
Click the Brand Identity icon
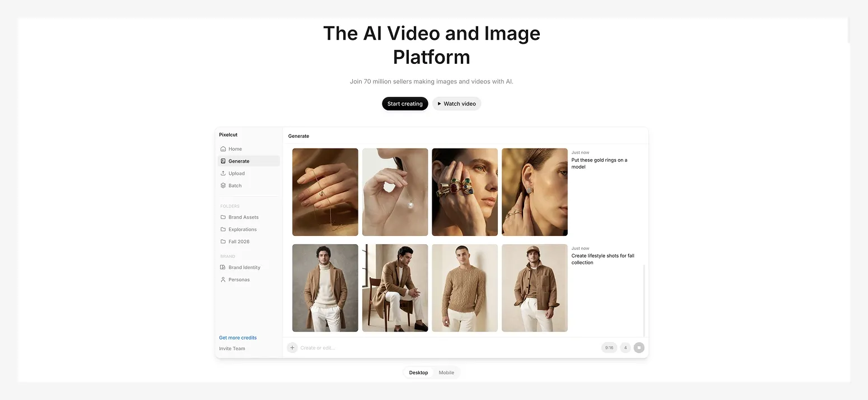pyautogui.click(x=223, y=268)
